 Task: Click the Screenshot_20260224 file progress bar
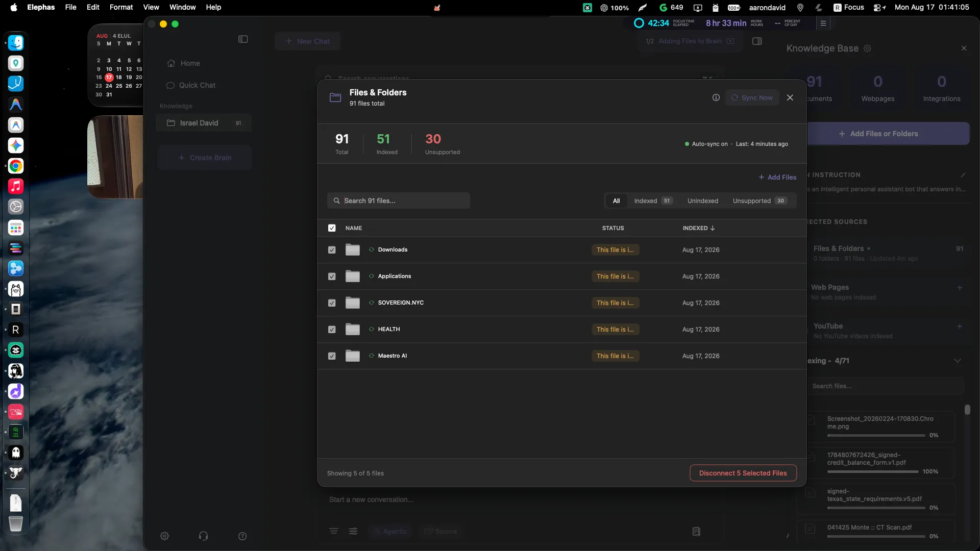coord(876,435)
